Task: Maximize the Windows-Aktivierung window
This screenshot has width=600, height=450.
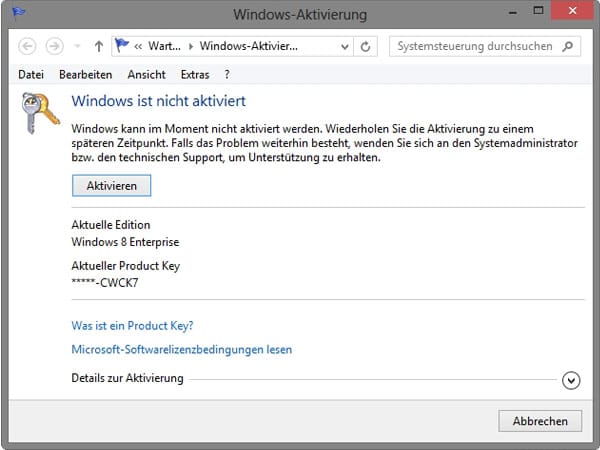Action: pos(538,11)
